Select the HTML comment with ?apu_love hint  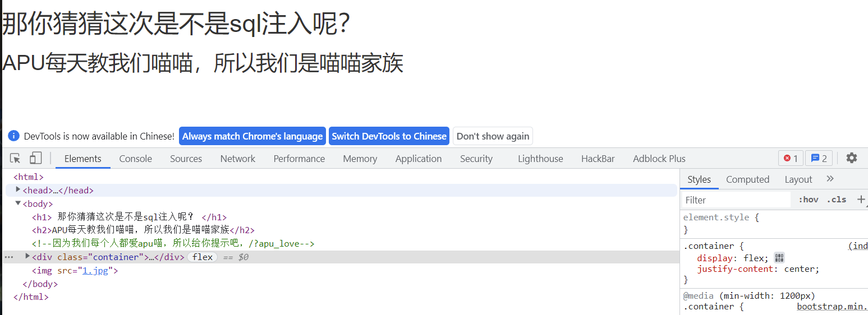click(x=173, y=243)
